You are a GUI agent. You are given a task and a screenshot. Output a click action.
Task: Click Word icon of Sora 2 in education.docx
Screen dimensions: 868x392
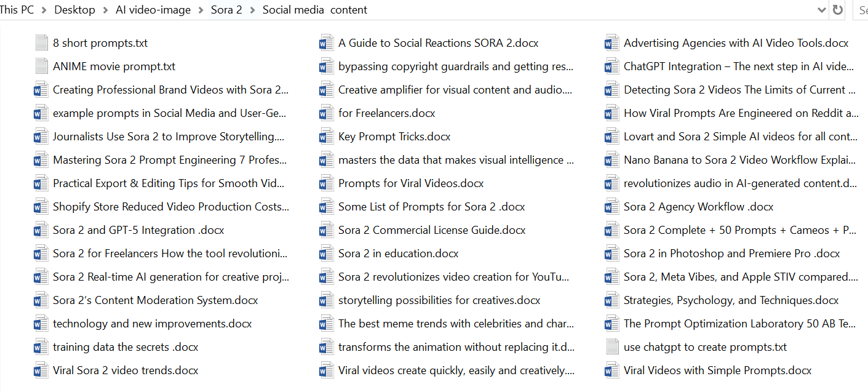327,254
